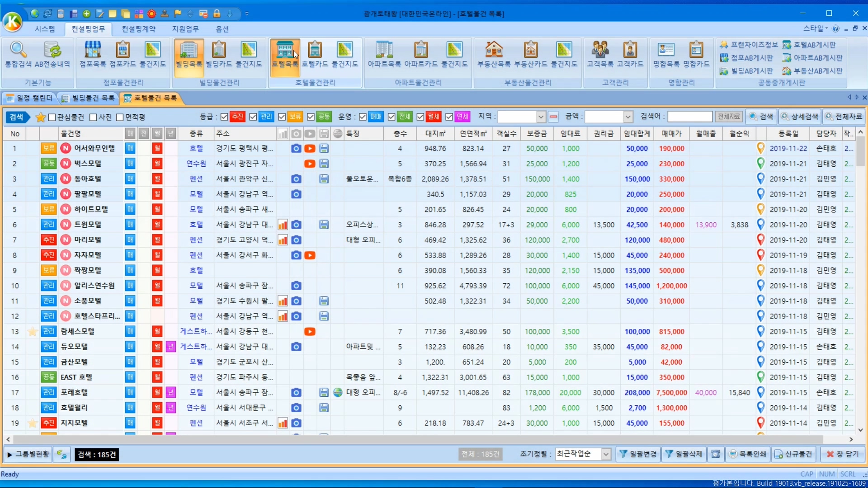The image size is (868, 488).
Task: Open 부동산목록 from the ribbon
Action: tap(494, 54)
